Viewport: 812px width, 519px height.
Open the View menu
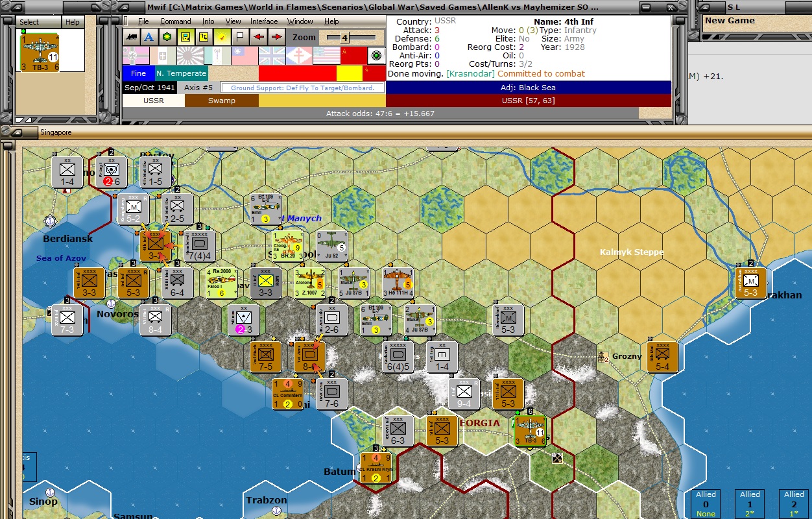coord(233,21)
